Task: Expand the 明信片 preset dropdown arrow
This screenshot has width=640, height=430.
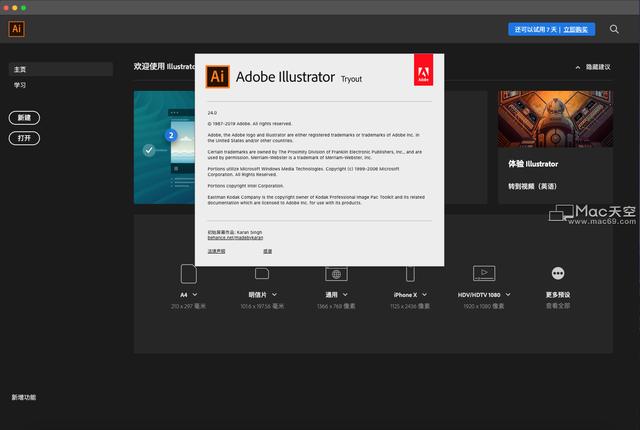Action: click(274, 295)
